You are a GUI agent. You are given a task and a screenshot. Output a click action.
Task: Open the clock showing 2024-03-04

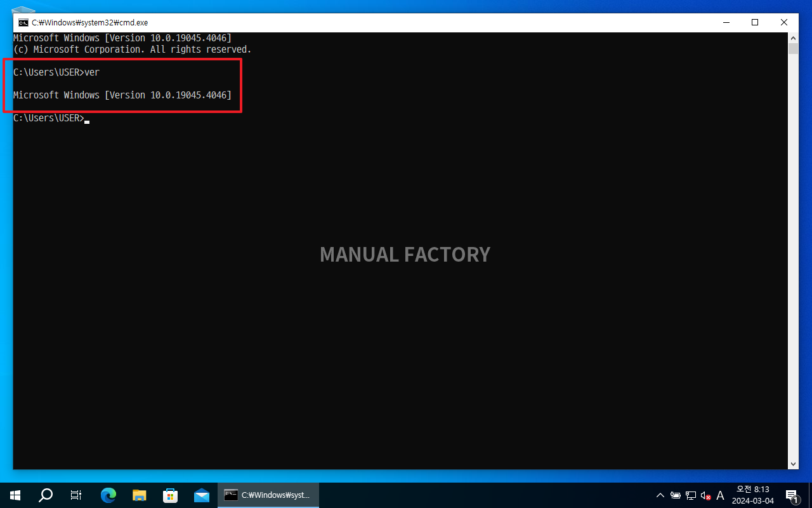753,495
